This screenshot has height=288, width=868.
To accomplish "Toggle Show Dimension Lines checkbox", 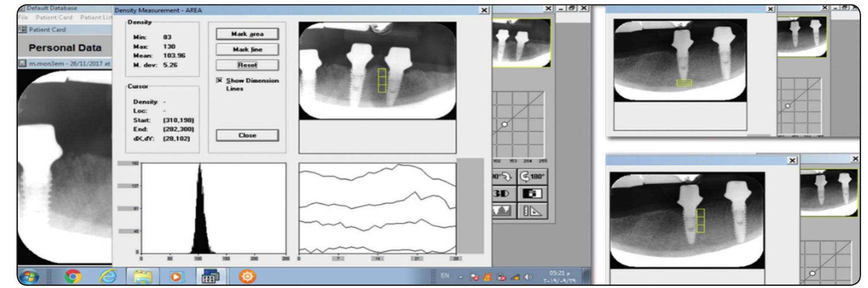I will [219, 81].
